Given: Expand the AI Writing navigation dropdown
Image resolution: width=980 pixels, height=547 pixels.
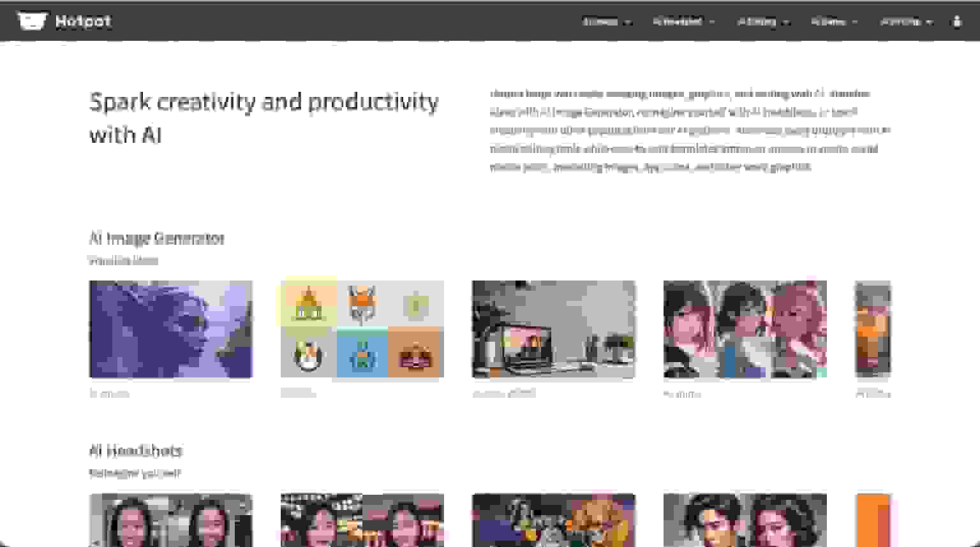Looking at the screenshot, I should (x=906, y=22).
